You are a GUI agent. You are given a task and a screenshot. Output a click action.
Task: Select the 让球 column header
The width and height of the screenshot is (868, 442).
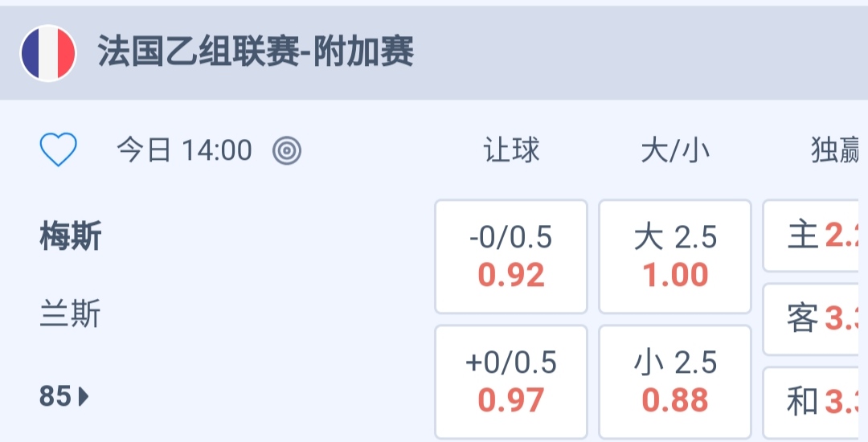[511, 150]
